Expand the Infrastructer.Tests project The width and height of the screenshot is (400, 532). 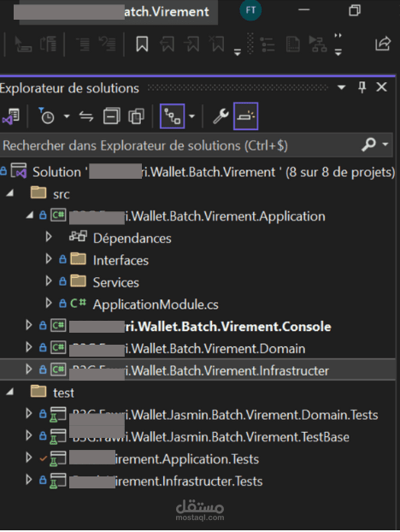point(29,480)
